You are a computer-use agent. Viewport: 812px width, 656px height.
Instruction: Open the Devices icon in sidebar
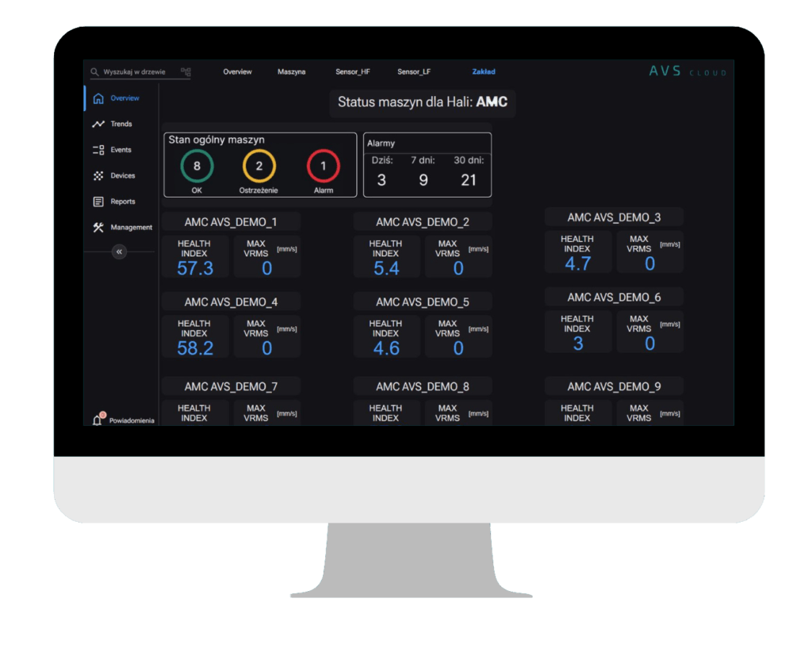(x=98, y=175)
